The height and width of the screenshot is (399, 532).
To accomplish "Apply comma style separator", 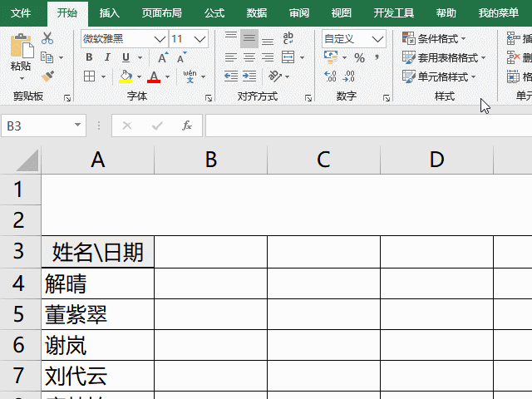I will click(x=377, y=57).
